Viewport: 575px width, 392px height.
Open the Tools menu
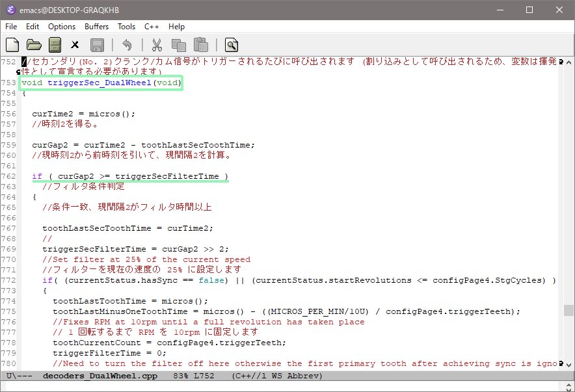[126, 27]
